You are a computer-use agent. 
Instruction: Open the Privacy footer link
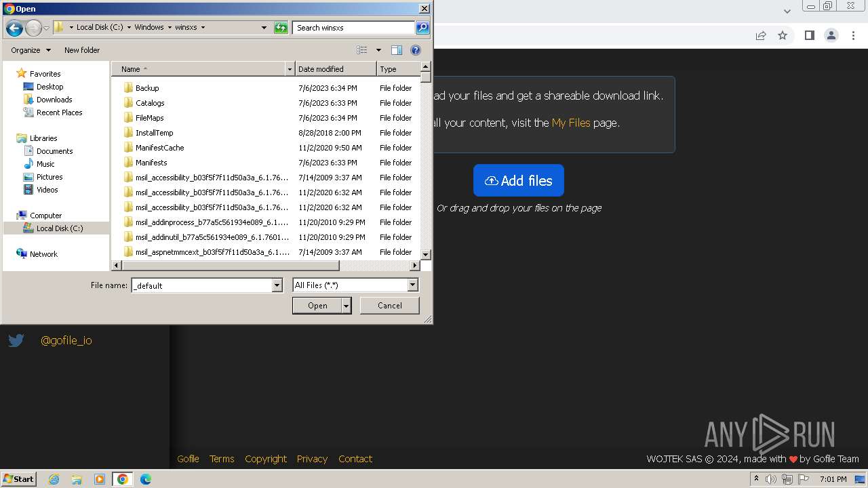point(312,459)
